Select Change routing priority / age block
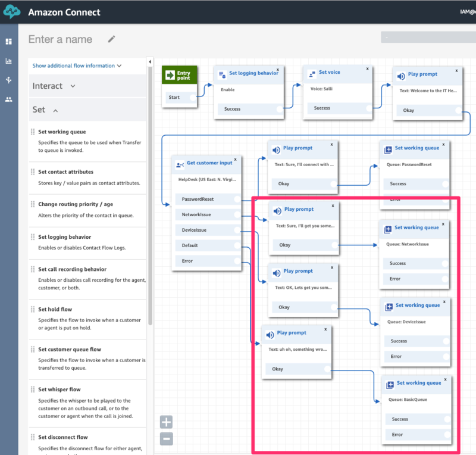Image resolution: width=476 pixels, height=455 pixels. [x=87, y=210]
